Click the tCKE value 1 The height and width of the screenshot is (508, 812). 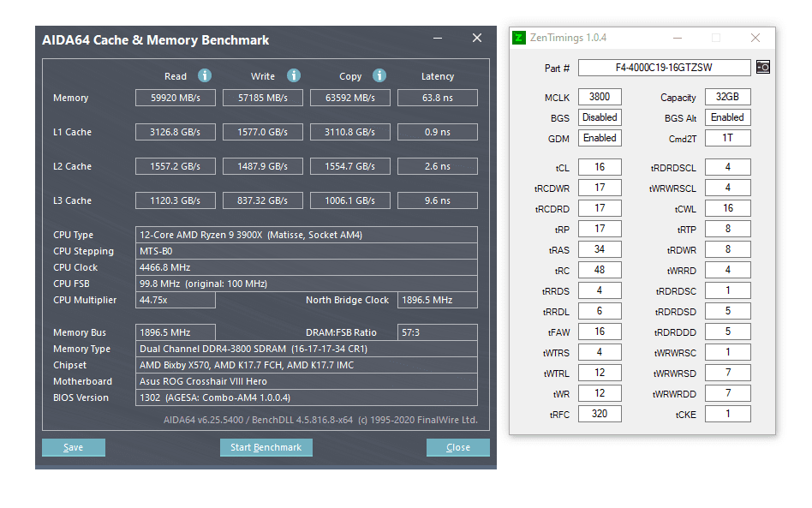pyautogui.click(x=727, y=414)
